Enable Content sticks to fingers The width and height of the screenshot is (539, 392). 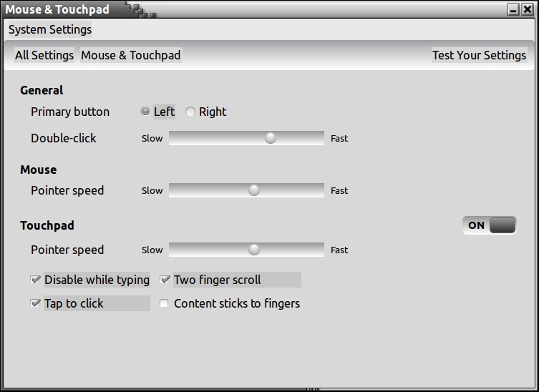pyautogui.click(x=164, y=303)
